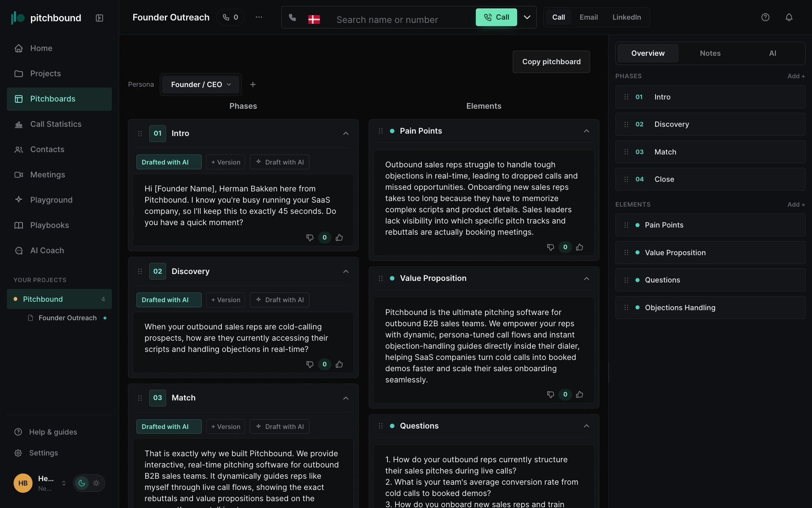This screenshot has height=508, width=812.
Task: Collapse the Pain Points element card
Action: click(x=587, y=131)
